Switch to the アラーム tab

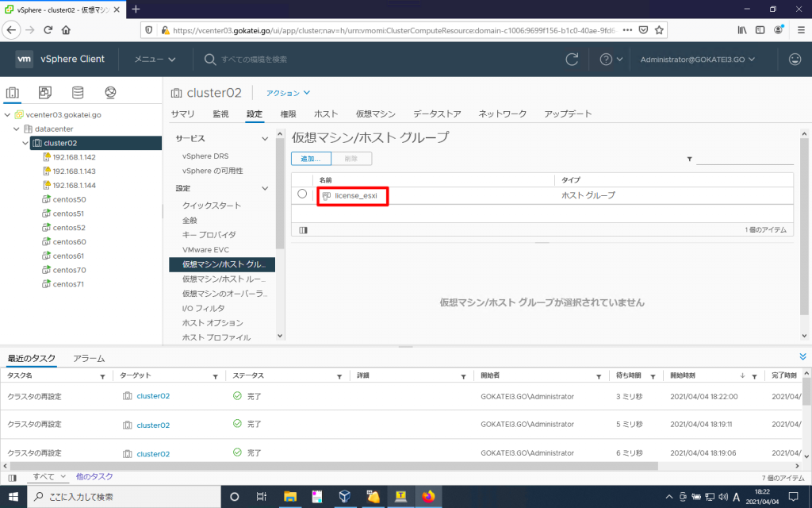tap(89, 357)
